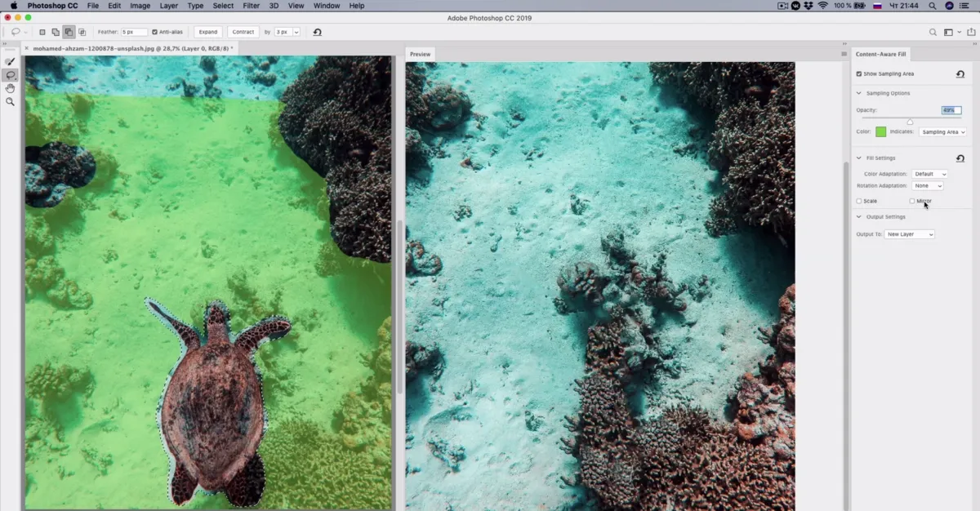Activate the Hand tool
The width and height of the screenshot is (980, 511).
[x=10, y=90]
